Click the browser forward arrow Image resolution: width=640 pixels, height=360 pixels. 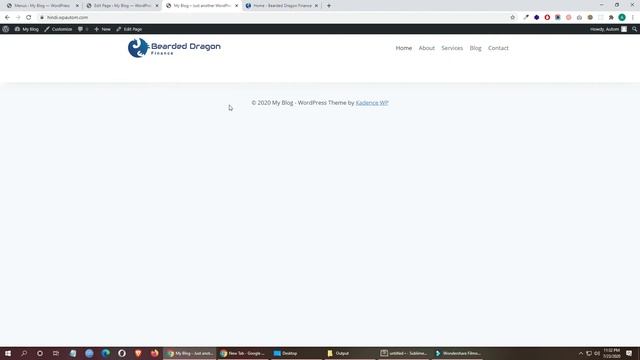point(18,18)
